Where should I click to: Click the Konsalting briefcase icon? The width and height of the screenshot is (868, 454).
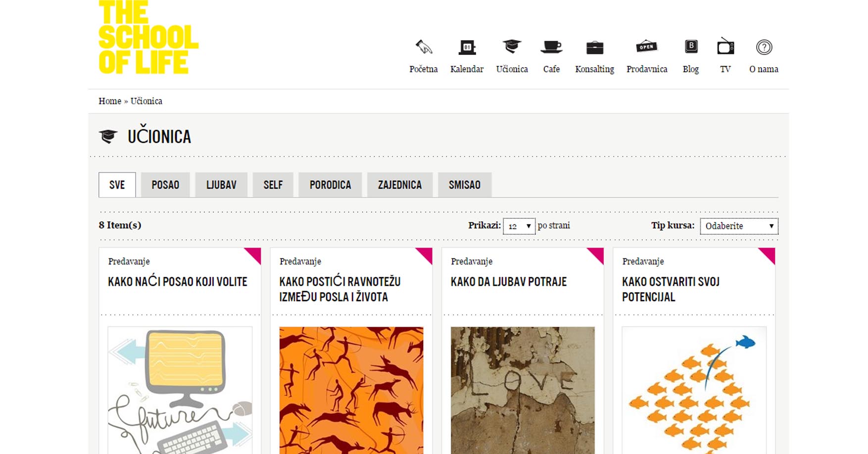[x=594, y=48]
